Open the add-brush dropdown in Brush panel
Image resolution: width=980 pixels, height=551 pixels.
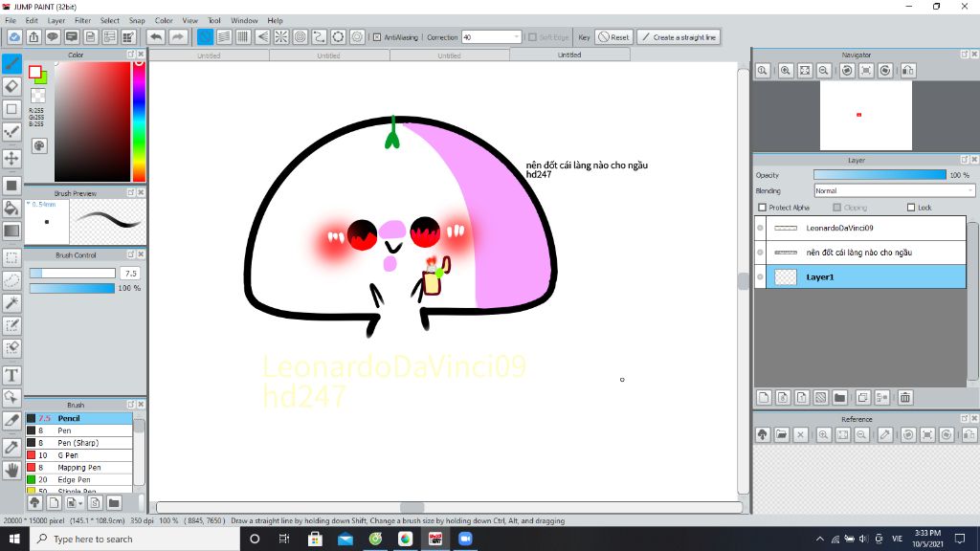pyautogui.click(x=74, y=503)
